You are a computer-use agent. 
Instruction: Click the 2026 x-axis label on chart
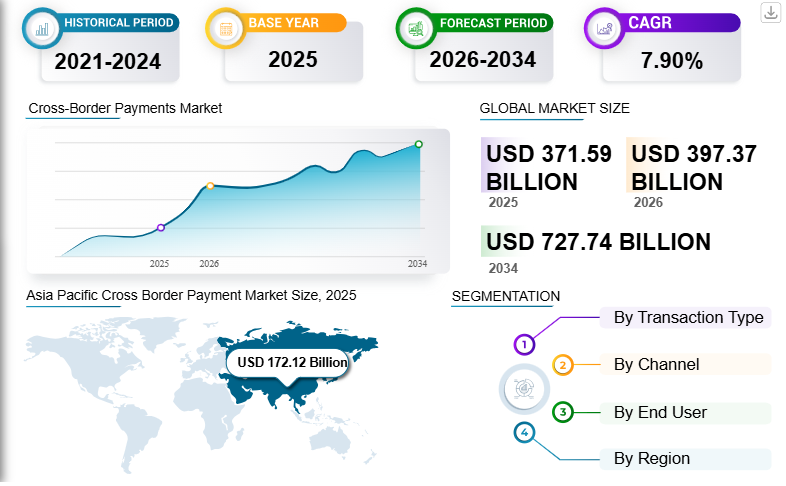(209, 264)
